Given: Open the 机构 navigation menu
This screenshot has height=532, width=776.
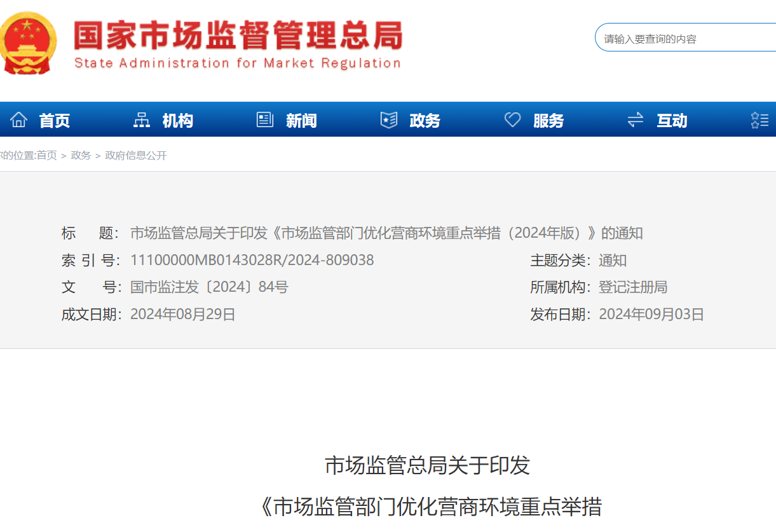Looking at the screenshot, I should click(x=179, y=120).
